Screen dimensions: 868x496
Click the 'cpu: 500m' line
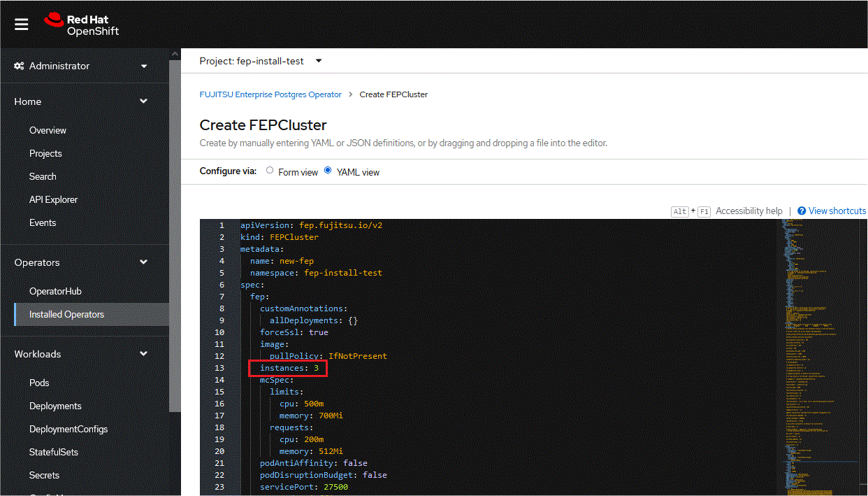click(x=301, y=404)
